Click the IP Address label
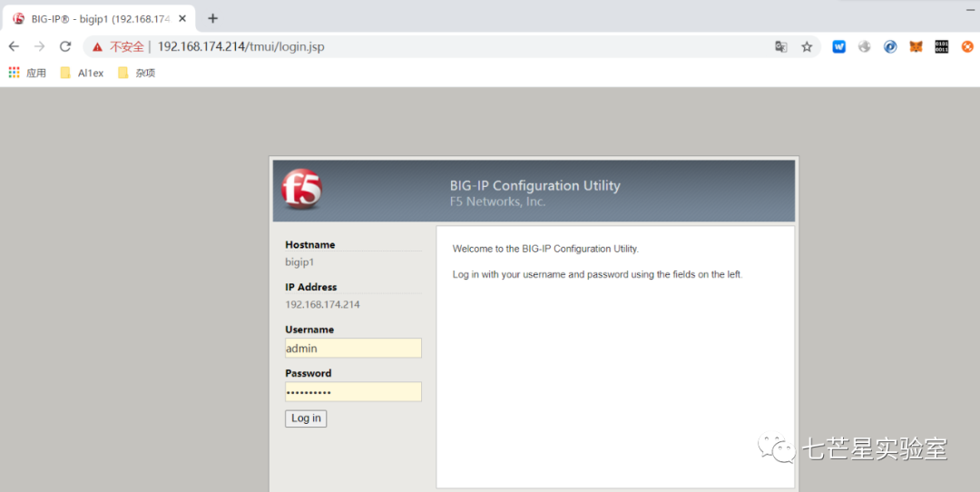This screenshot has width=980, height=492. pyautogui.click(x=310, y=287)
